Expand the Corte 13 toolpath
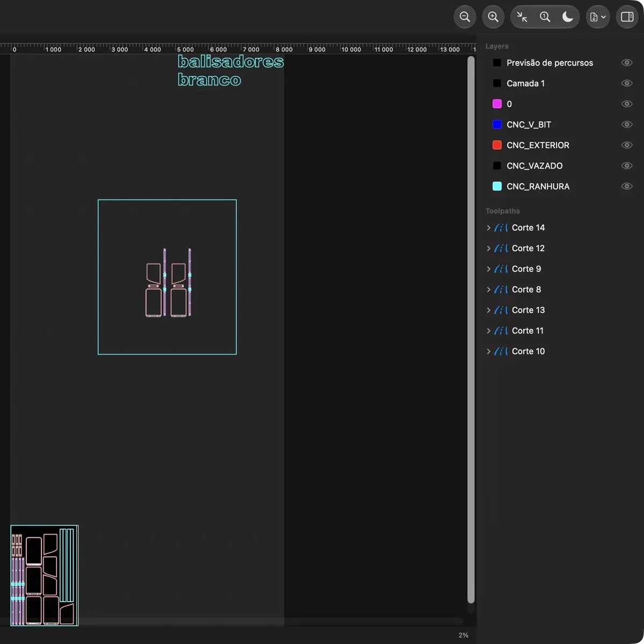Image resolution: width=644 pixels, height=644 pixels. click(488, 310)
